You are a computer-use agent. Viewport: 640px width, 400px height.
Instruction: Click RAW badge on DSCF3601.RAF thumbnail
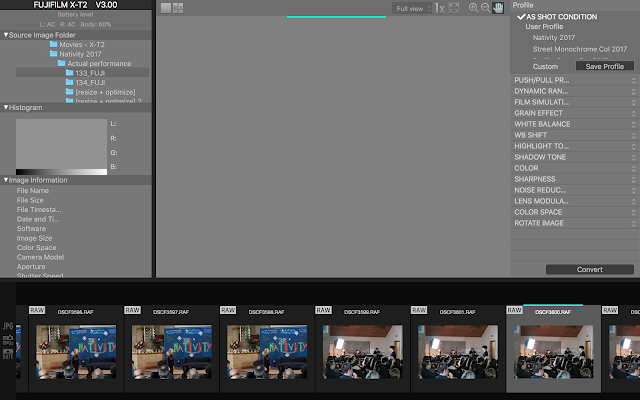coord(419,310)
